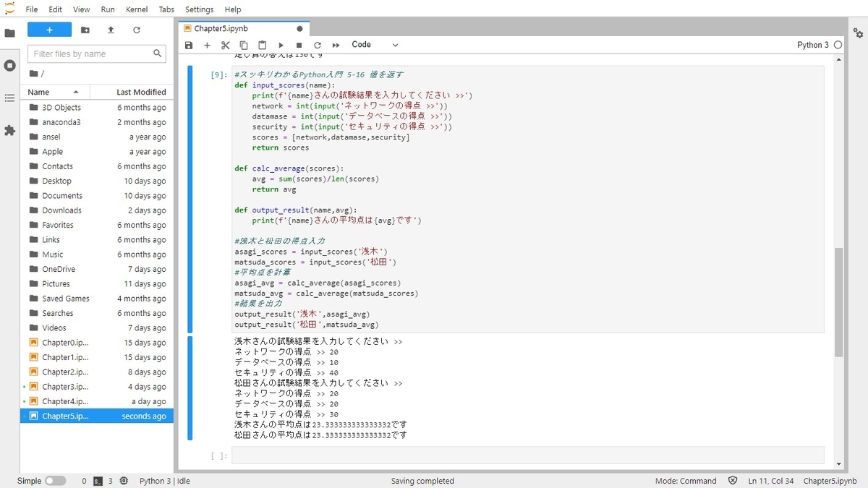Open the Kernel menu
This screenshot has height=488, width=868.
point(137,9)
